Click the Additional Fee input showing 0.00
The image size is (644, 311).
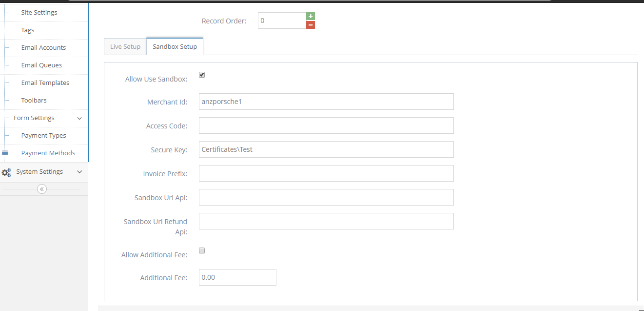point(237,277)
